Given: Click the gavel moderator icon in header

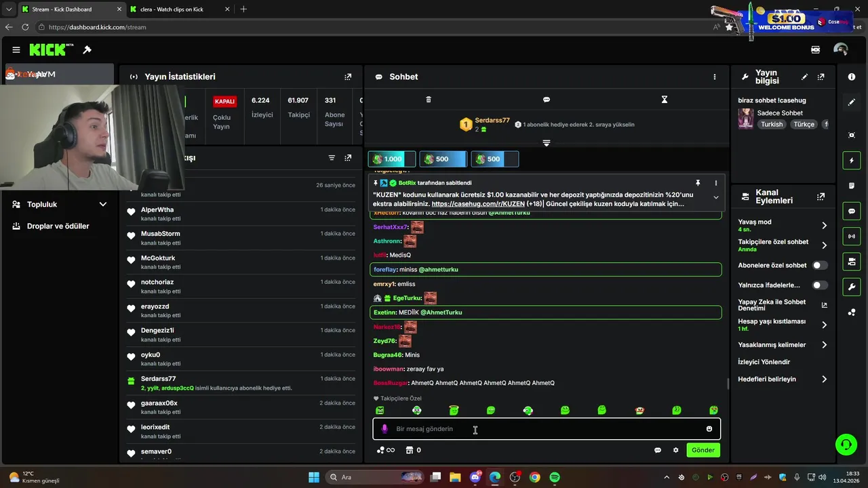Looking at the screenshot, I should (x=87, y=49).
